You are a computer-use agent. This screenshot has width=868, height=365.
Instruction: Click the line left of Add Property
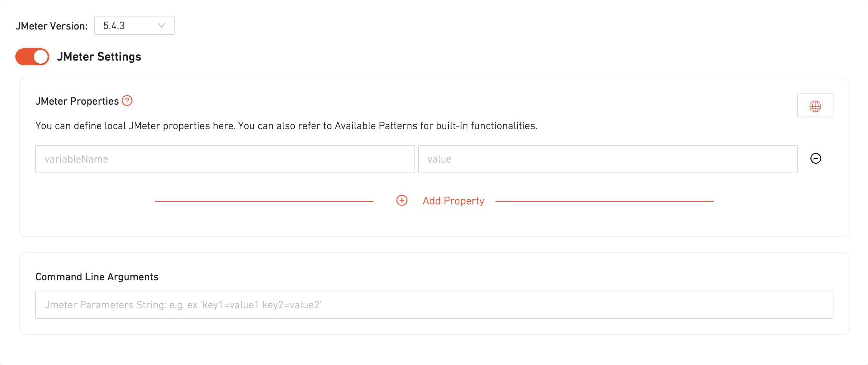point(264,201)
